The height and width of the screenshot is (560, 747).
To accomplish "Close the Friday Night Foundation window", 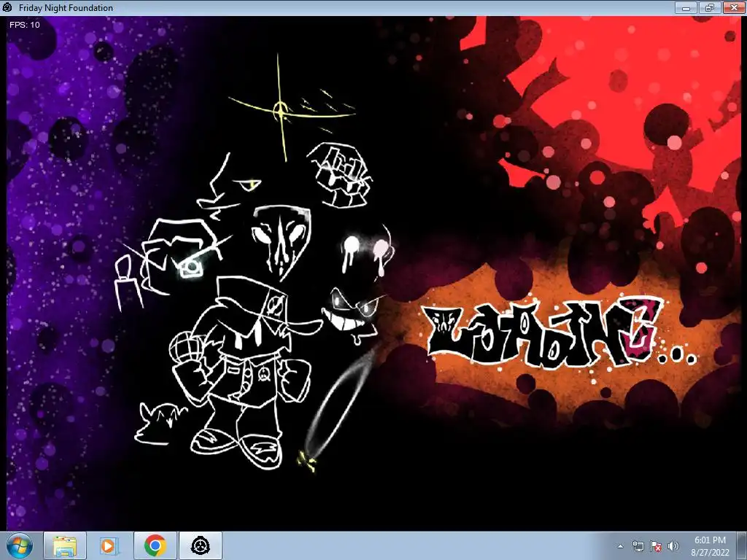I will [x=734, y=7].
